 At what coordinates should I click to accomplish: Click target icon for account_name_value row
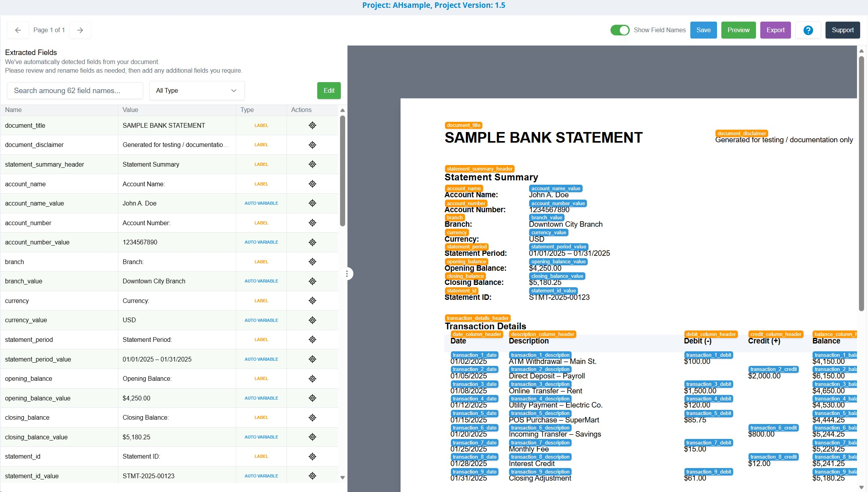click(312, 203)
